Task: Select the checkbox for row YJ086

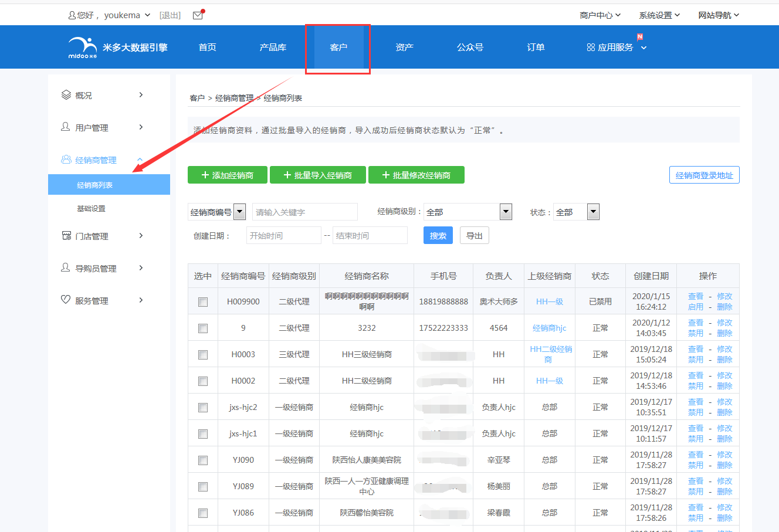Action: tap(203, 513)
